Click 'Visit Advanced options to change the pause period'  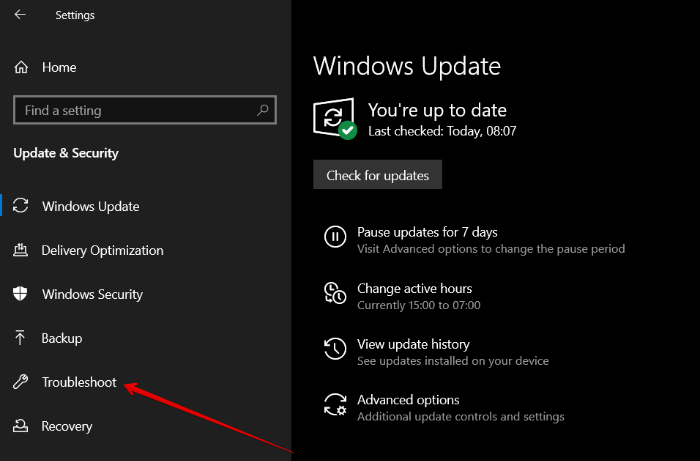pos(491,249)
